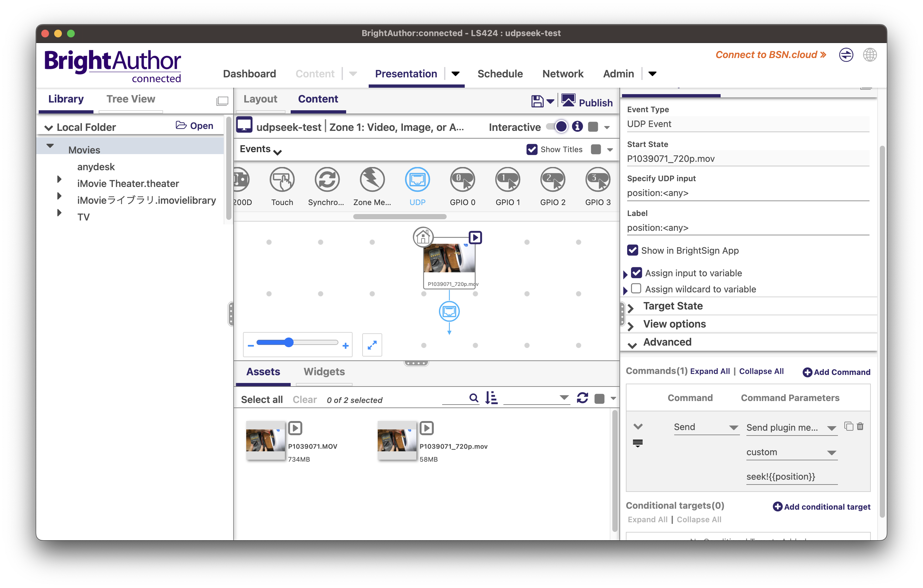The width and height of the screenshot is (923, 588).
Task: Enable Assign wildcard to variable
Action: [636, 288]
